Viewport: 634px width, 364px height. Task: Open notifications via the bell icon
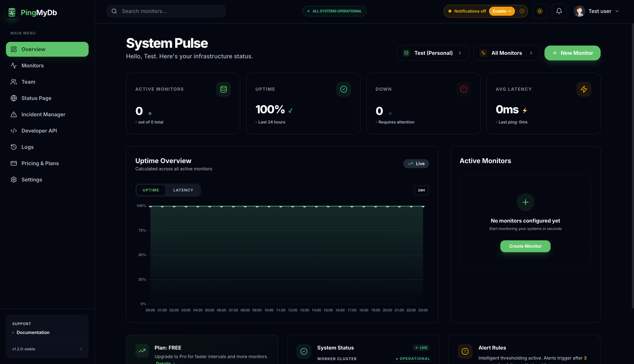[x=559, y=11]
